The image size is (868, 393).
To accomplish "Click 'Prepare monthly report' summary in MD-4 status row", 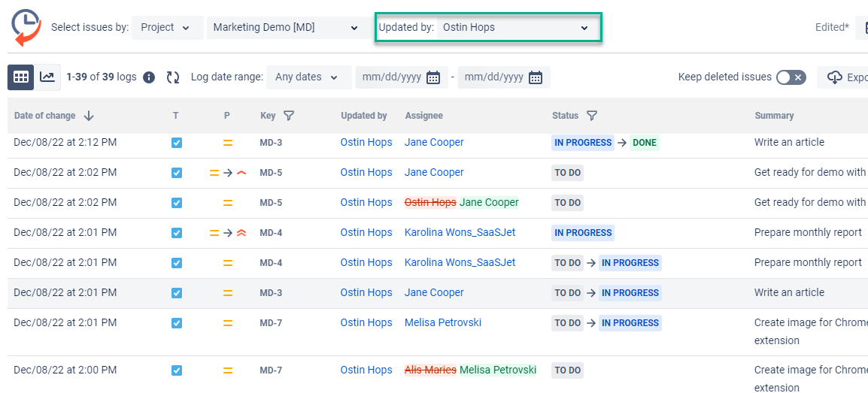I will [x=809, y=263].
